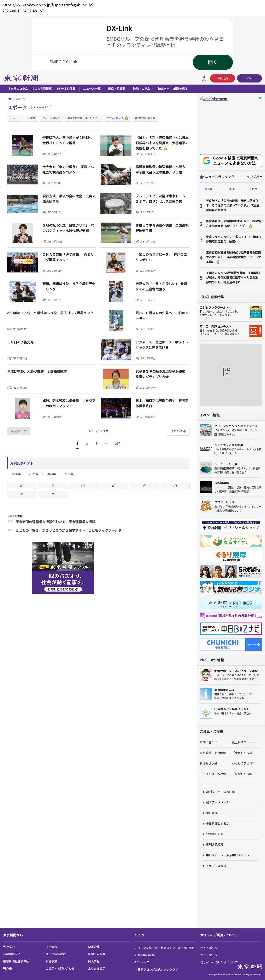The height and width of the screenshot is (980, 265).
Task: Click the ログイン button
Action: pyautogui.click(x=249, y=78)
